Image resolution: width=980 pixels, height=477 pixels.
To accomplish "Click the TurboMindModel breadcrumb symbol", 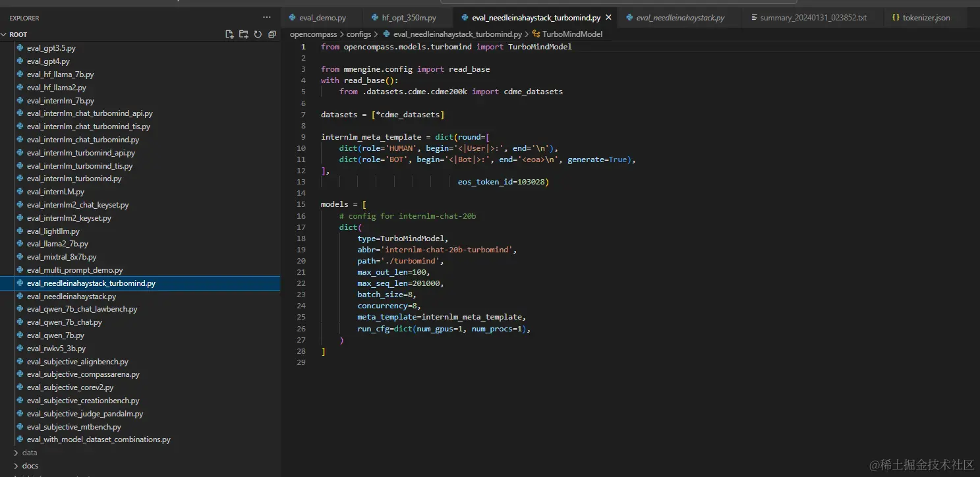I will click(571, 34).
